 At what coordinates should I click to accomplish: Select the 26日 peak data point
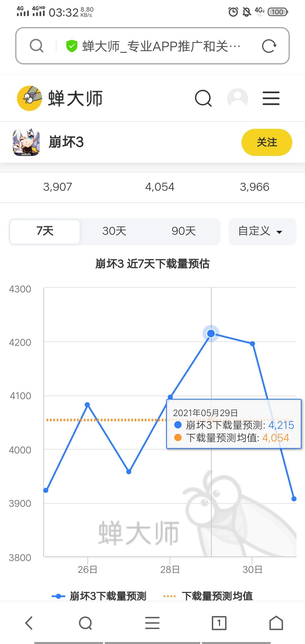click(87, 405)
